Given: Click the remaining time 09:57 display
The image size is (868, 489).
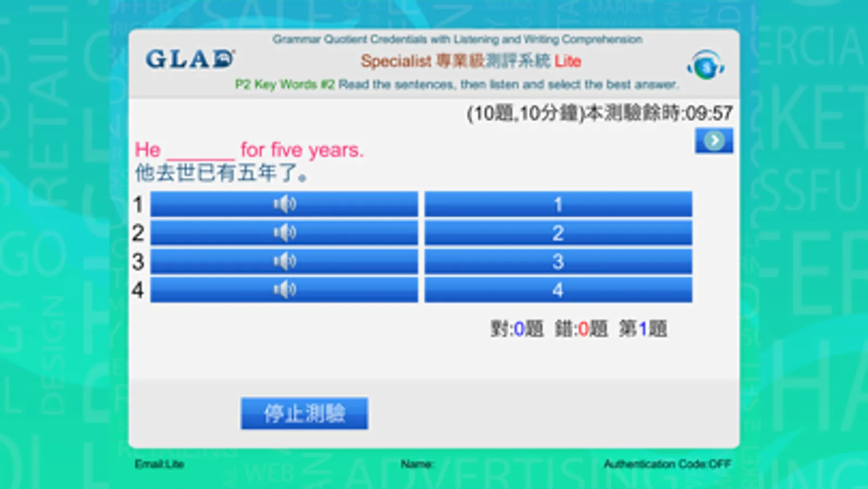Looking at the screenshot, I should (x=709, y=113).
